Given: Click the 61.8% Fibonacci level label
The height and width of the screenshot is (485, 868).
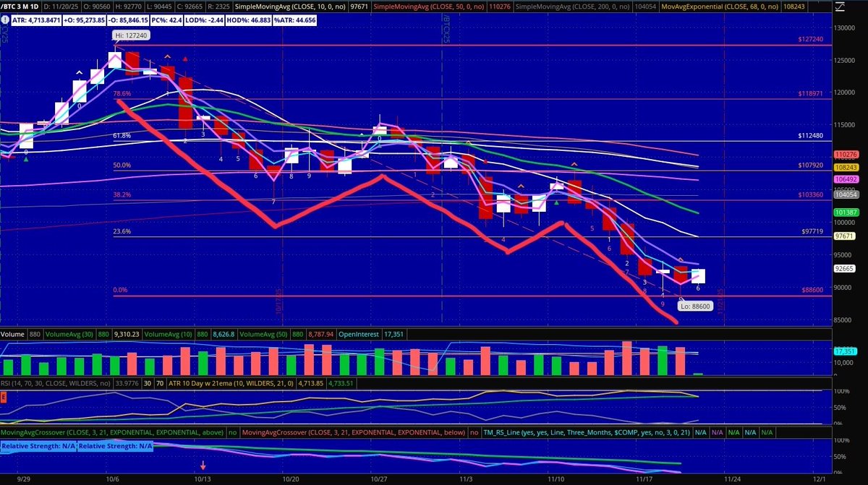Looking at the screenshot, I should (x=122, y=135).
